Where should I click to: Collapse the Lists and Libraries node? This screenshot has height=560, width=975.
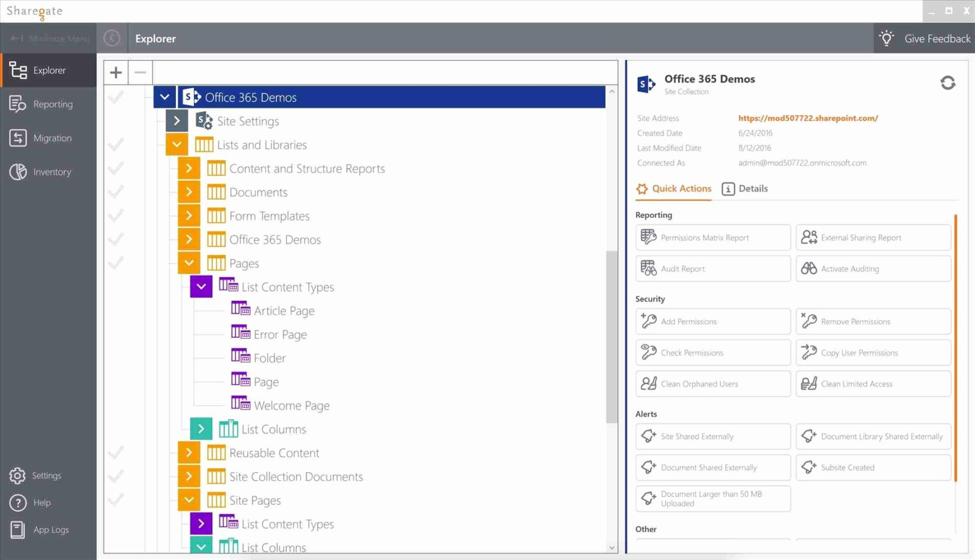(x=176, y=144)
